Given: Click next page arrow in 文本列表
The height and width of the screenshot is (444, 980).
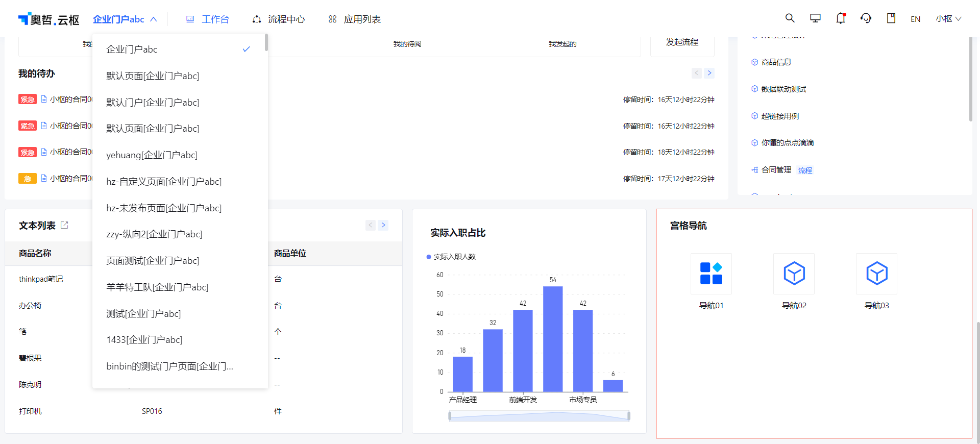Looking at the screenshot, I should 383,225.
